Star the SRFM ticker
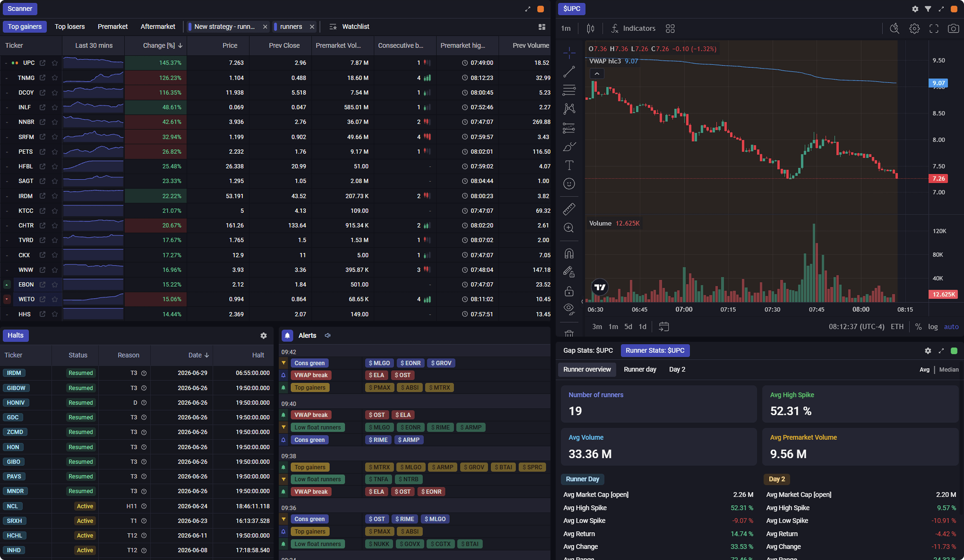 coord(55,137)
